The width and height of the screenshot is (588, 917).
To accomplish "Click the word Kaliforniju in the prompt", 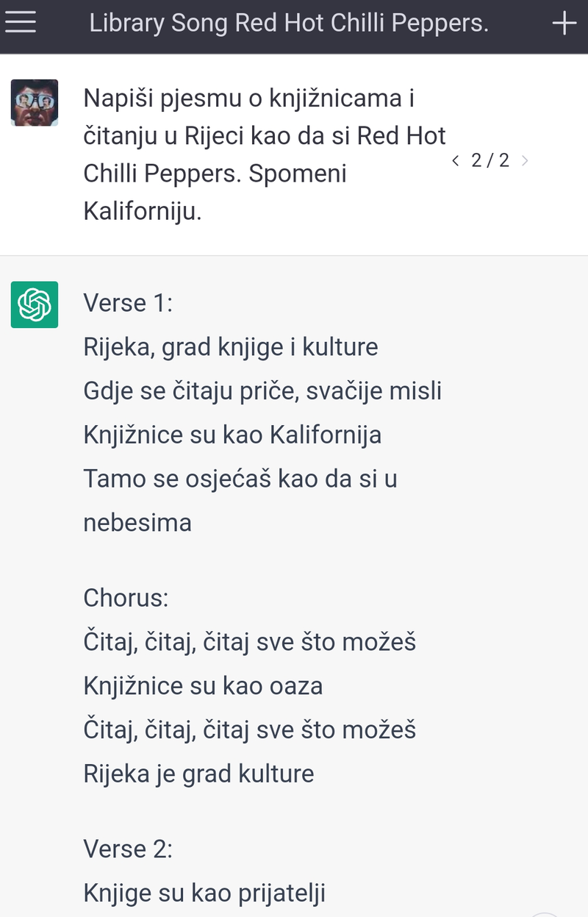I will coord(142,212).
